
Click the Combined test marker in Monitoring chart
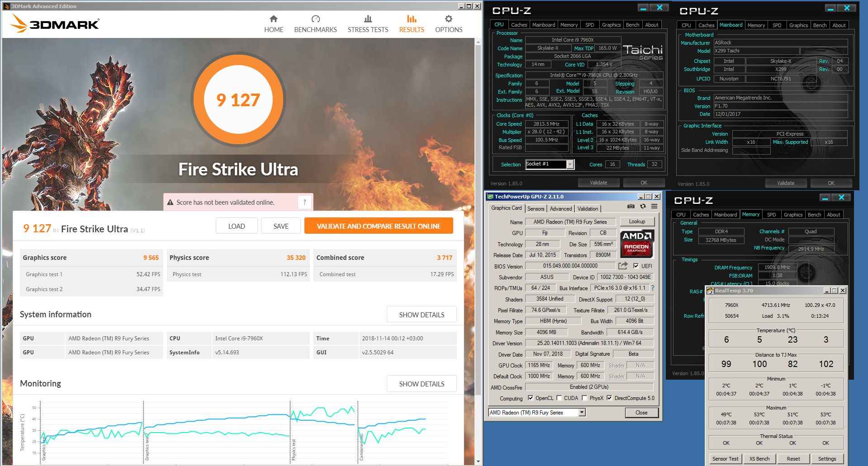click(361, 447)
